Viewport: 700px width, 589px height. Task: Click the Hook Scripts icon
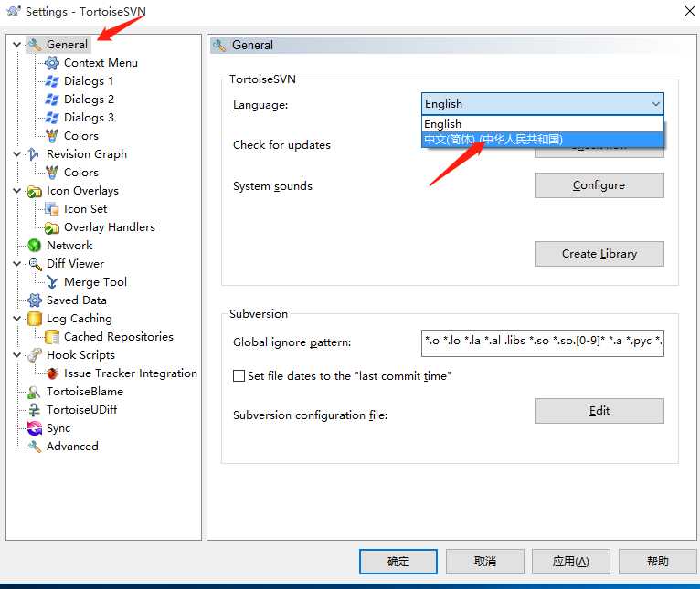[x=35, y=355]
